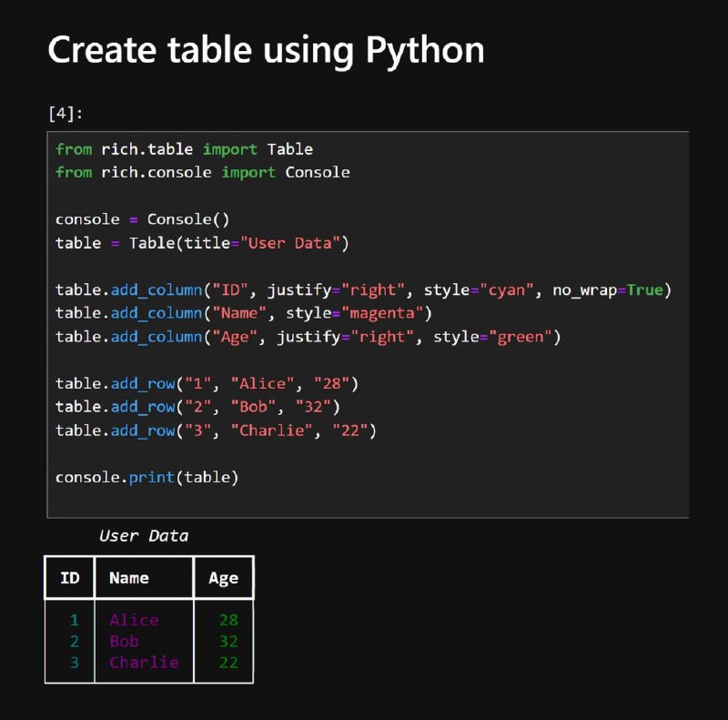Image resolution: width=728 pixels, height=720 pixels.
Task: Click the ID column header
Action: (70, 578)
